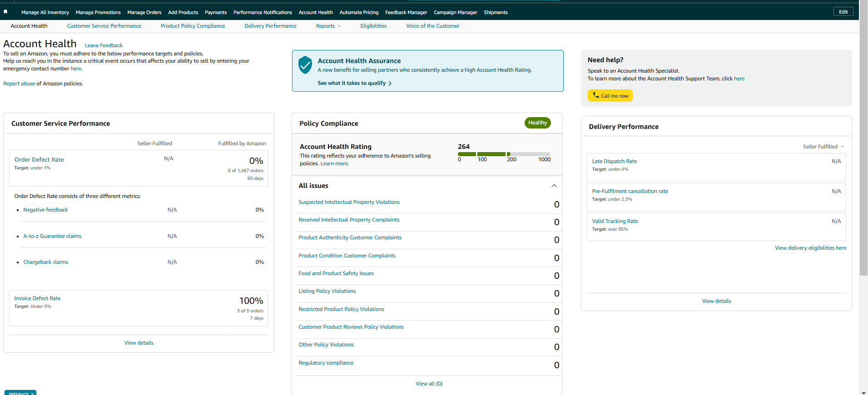
Task: Open the Eligibilities tab
Action: (373, 26)
